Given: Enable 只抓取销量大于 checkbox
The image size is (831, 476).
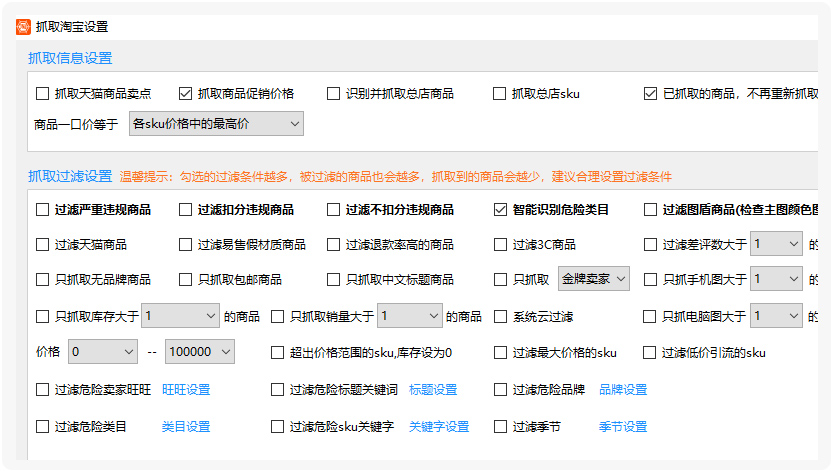Looking at the screenshot, I should [x=277, y=316].
